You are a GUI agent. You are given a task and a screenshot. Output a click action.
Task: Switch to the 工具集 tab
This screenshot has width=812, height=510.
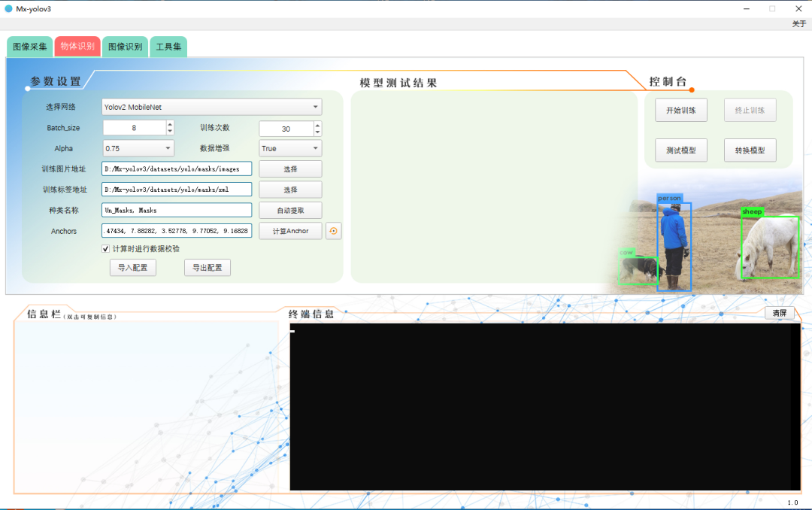tap(169, 47)
